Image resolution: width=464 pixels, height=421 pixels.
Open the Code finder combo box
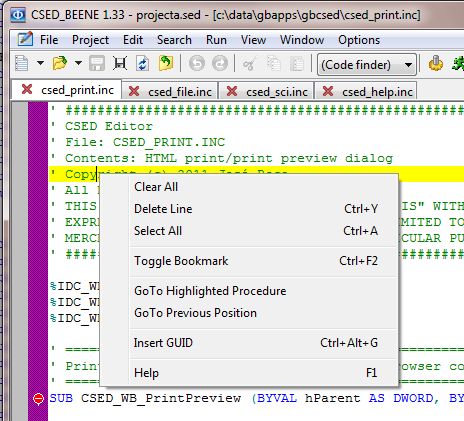(367, 64)
